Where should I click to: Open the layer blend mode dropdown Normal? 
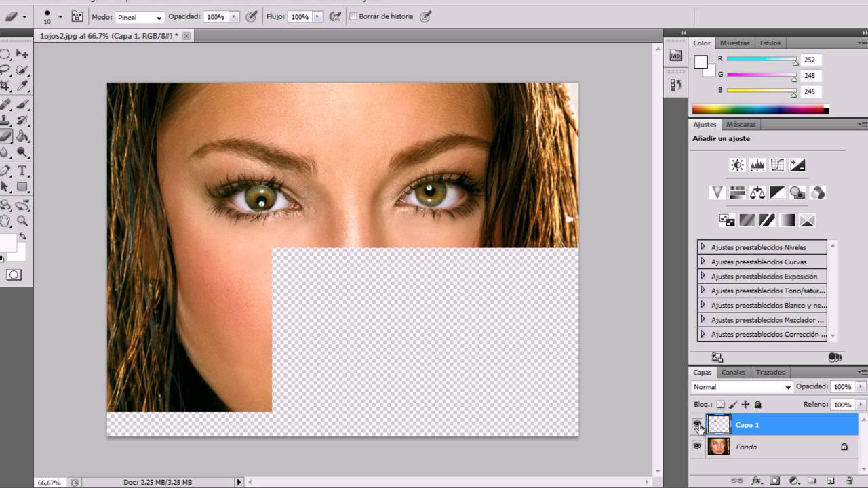click(742, 387)
